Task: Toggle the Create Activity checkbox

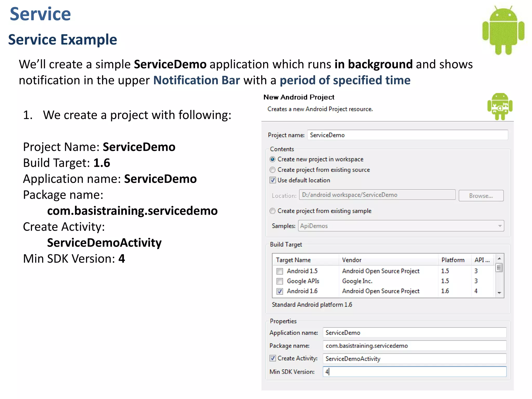Action: point(272,358)
